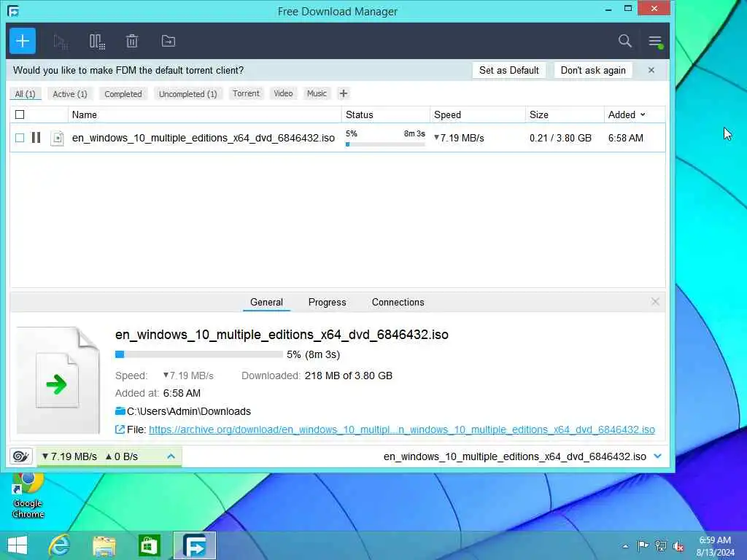This screenshot has height=560, width=747.
Task: Open the C:\Users\Admin\Downloads path
Action: (189, 411)
